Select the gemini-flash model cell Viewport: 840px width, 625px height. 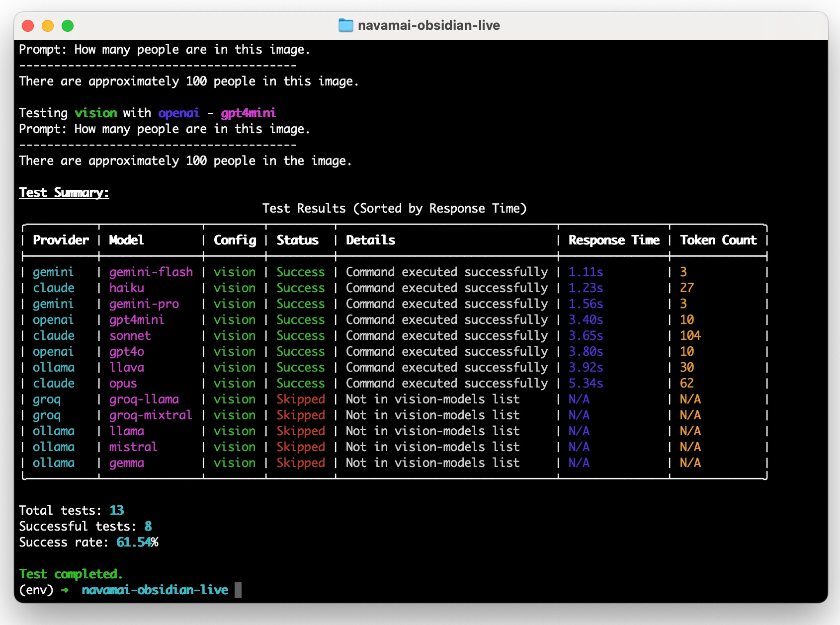[x=151, y=272]
